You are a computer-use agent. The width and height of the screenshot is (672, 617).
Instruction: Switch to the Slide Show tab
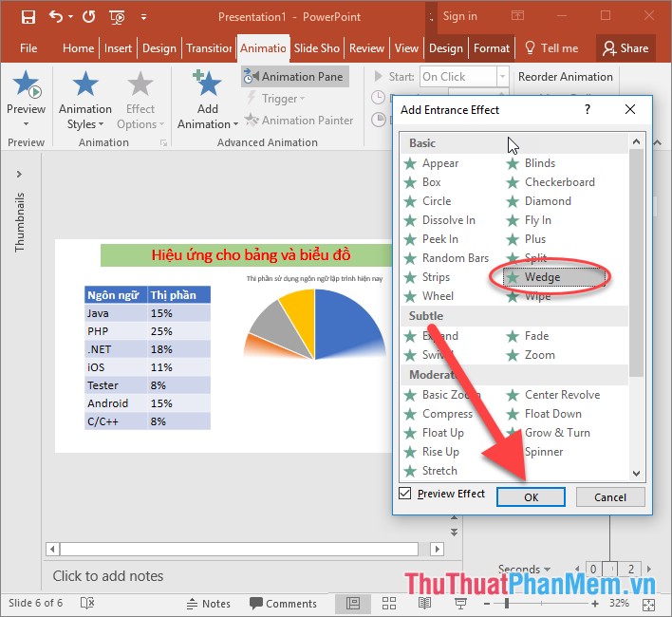coord(317,48)
